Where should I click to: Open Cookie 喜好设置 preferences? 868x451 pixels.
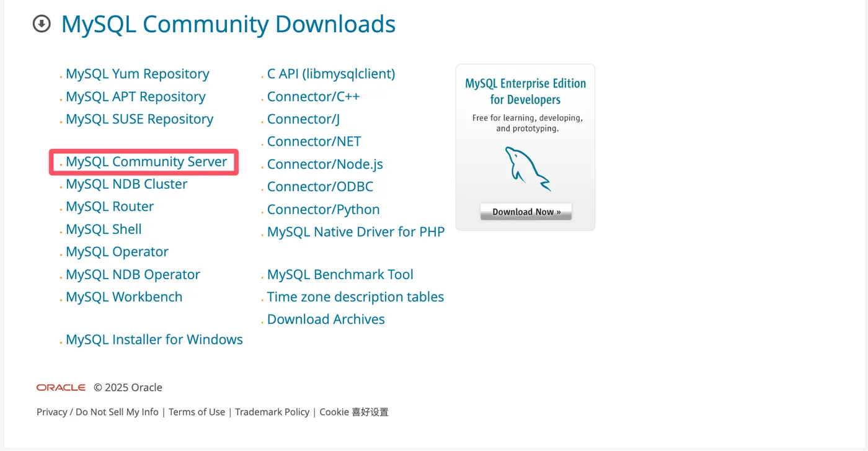click(x=354, y=412)
